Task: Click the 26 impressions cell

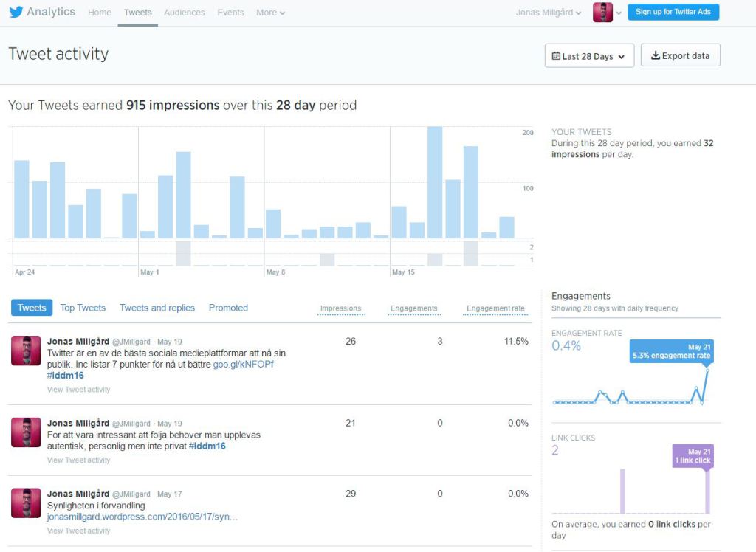Action: (351, 342)
